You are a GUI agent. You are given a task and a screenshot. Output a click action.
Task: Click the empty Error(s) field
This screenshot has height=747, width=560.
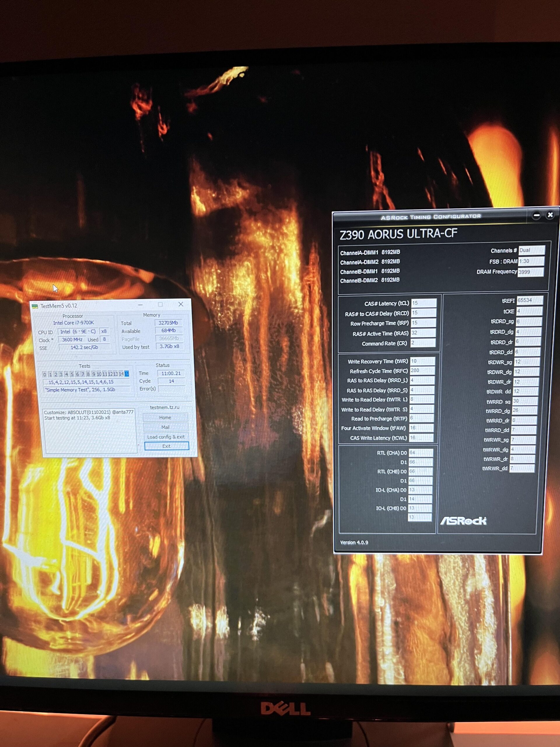(172, 389)
